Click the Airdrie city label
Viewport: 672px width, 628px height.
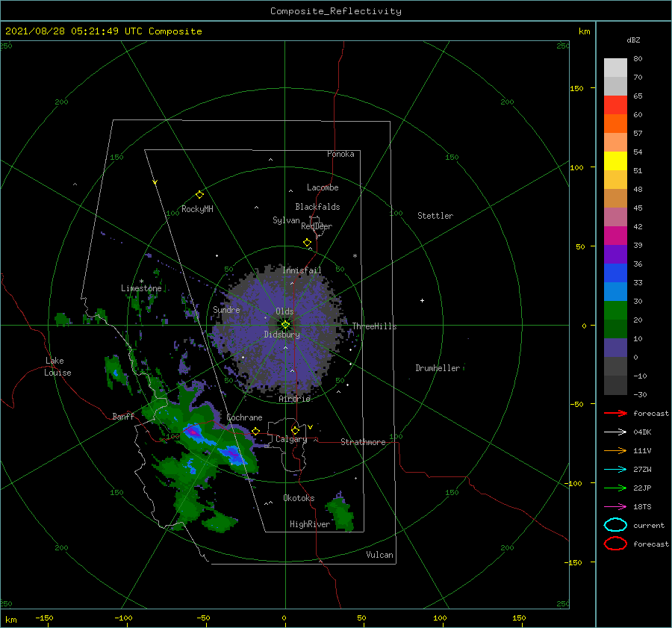[294, 399]
